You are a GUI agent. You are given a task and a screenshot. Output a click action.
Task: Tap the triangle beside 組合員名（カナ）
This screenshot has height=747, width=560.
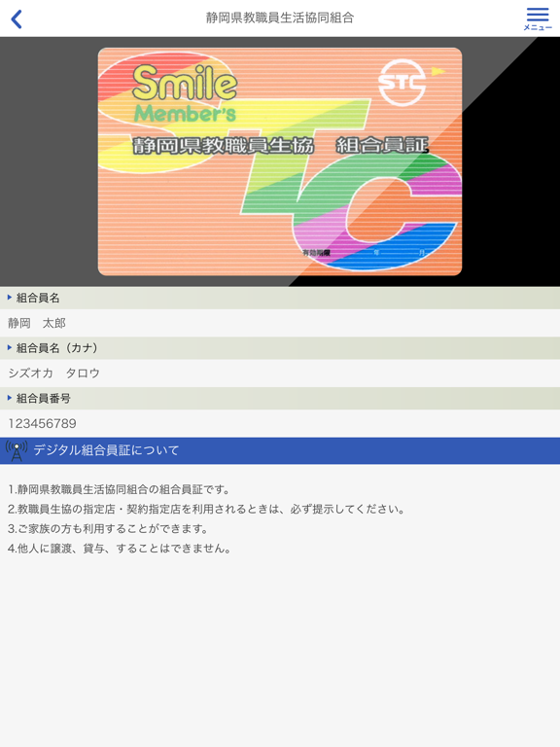(x=10, y=348)
